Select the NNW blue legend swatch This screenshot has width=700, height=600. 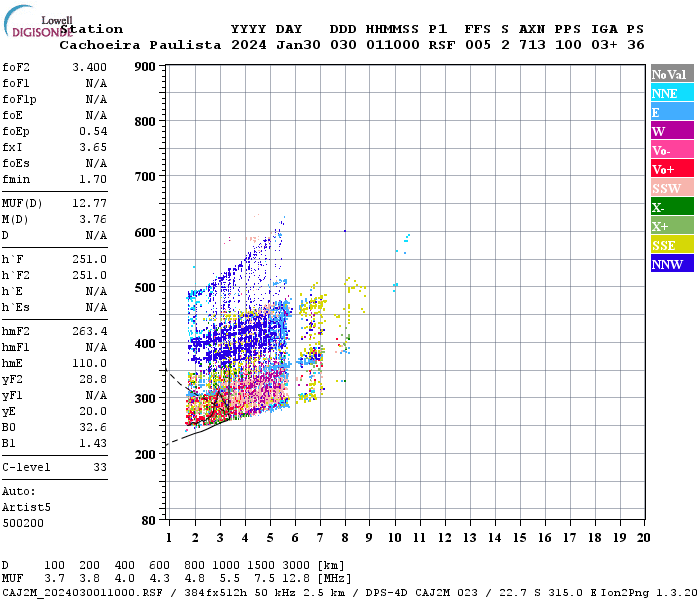(x=672, y=263)
